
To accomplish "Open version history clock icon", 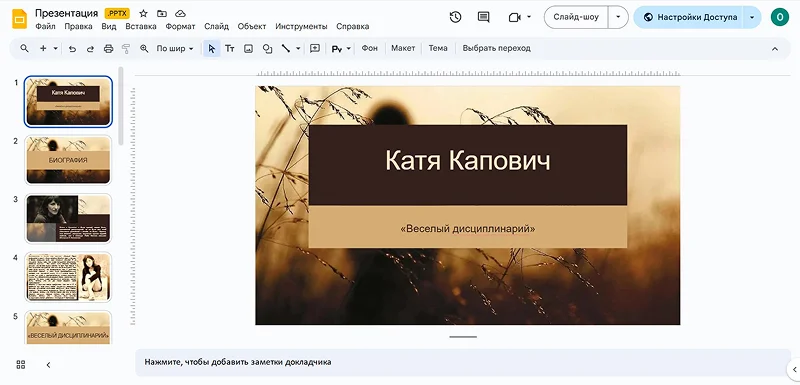I will coord(456,17).
